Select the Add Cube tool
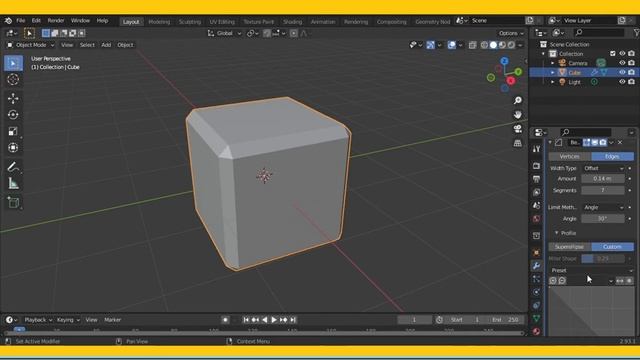The image size is (640, 360). 13,203
